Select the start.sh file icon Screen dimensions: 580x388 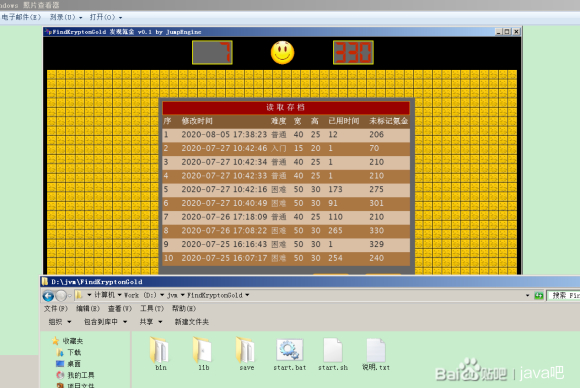pyautogui.click(x=333, y=350)
